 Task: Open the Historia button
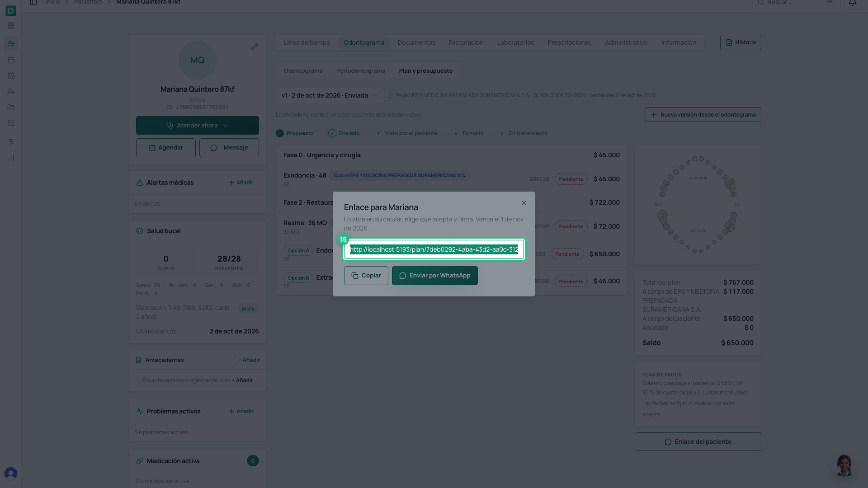pyautogui.click(x=741, y=42)
